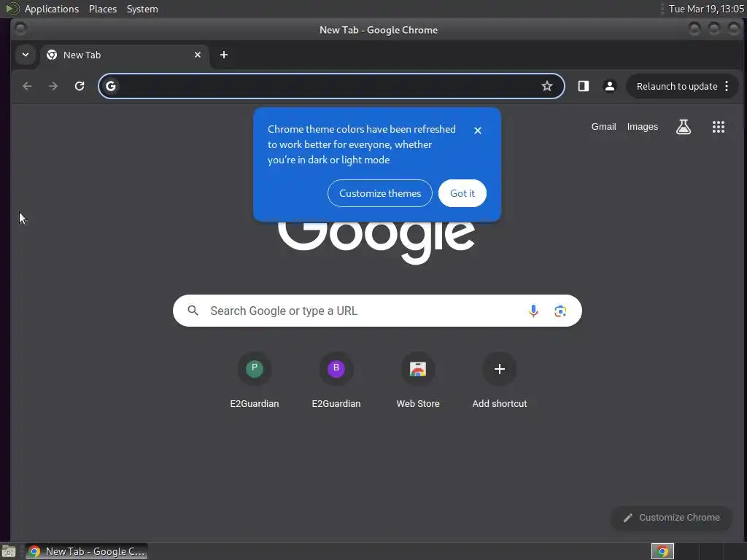Click the show desktop icon in bottom panel
747x560 pixels.
point(9,551)
